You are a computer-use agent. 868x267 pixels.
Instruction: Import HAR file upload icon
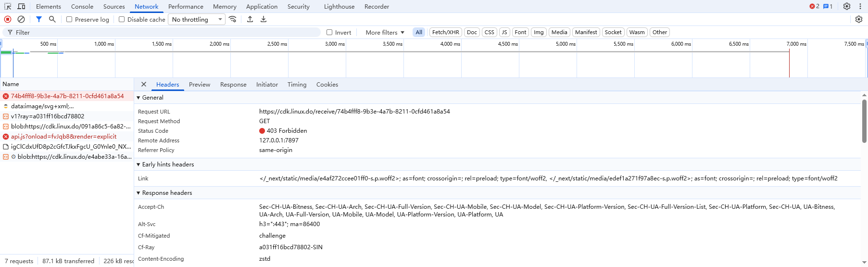[250, 19]
